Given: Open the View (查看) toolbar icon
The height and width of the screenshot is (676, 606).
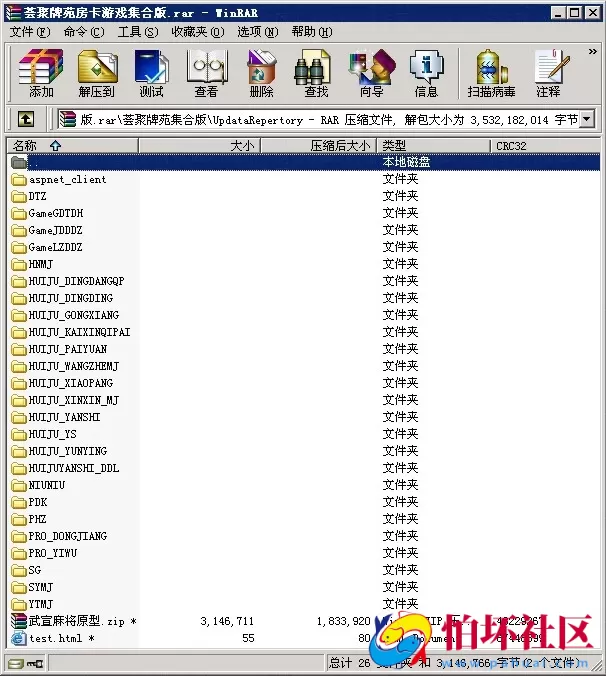Looking at the screenshot, I should point(206,72).
